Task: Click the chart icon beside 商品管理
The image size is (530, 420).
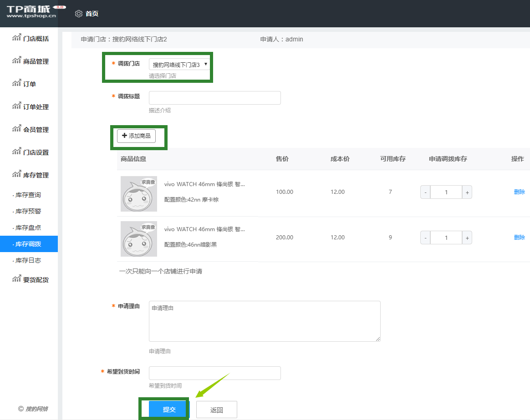Action: 17,61
